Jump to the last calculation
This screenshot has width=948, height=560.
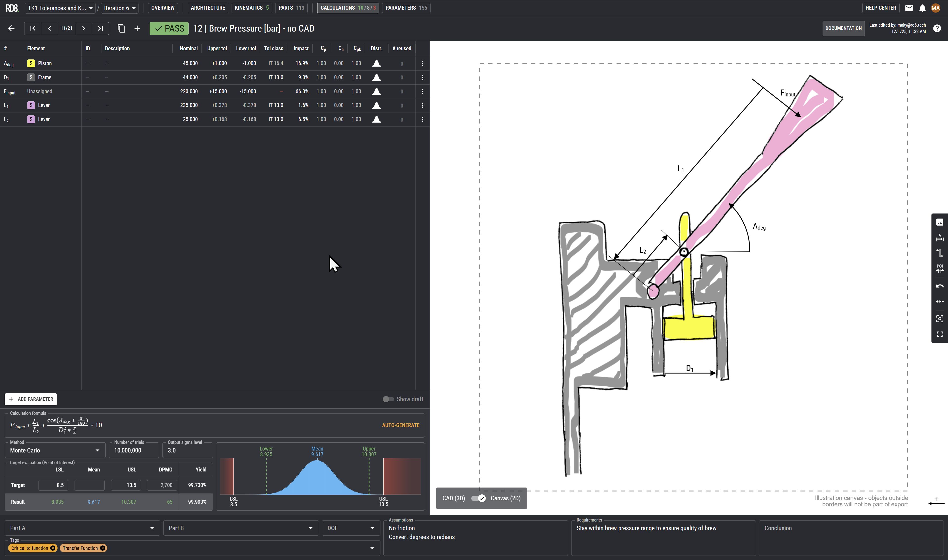click(x=100, y=28)
